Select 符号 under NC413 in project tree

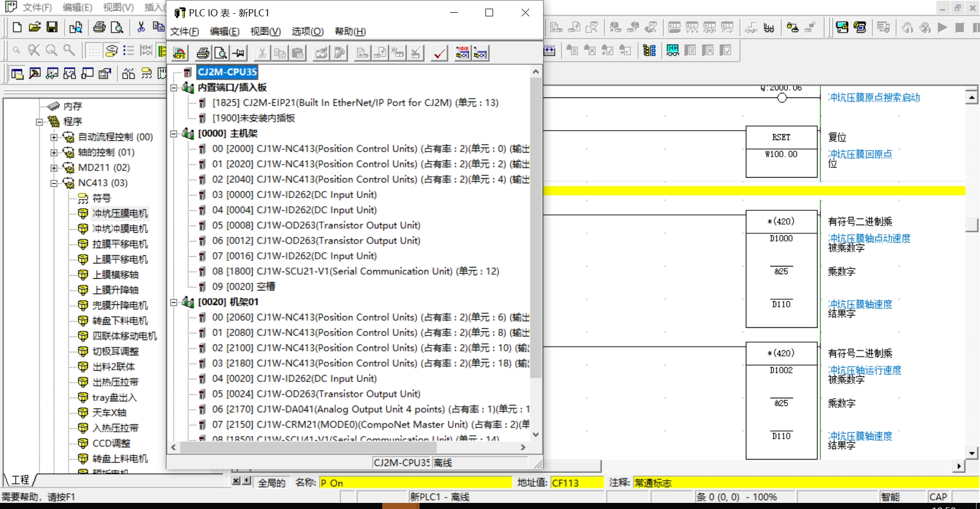pos(101,198)
